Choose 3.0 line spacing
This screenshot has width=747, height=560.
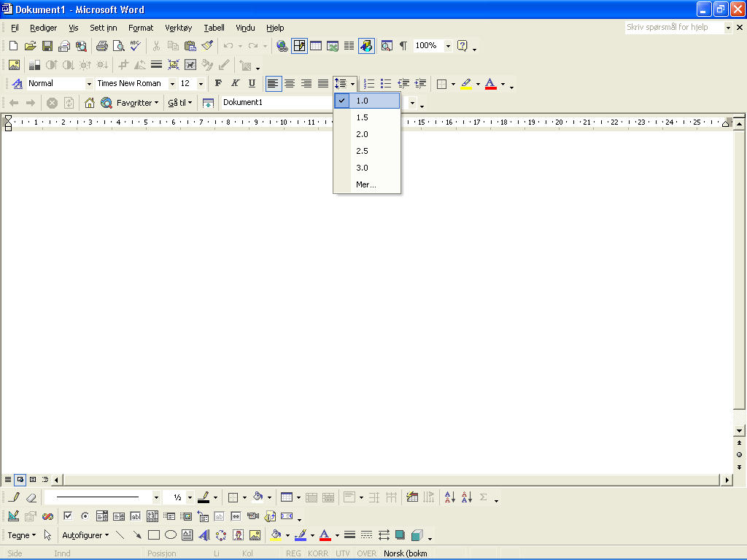(x=367, y=168)
